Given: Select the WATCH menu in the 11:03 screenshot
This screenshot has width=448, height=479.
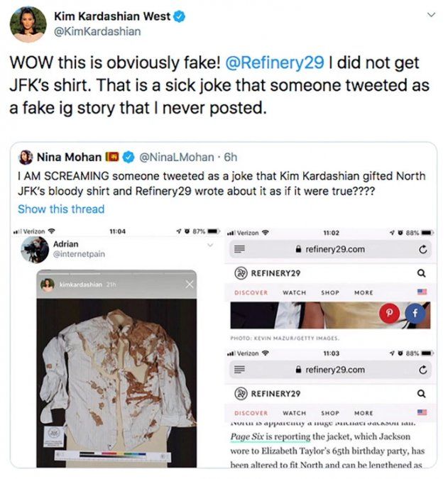Looking at the screenshot, I should (294, 412).
